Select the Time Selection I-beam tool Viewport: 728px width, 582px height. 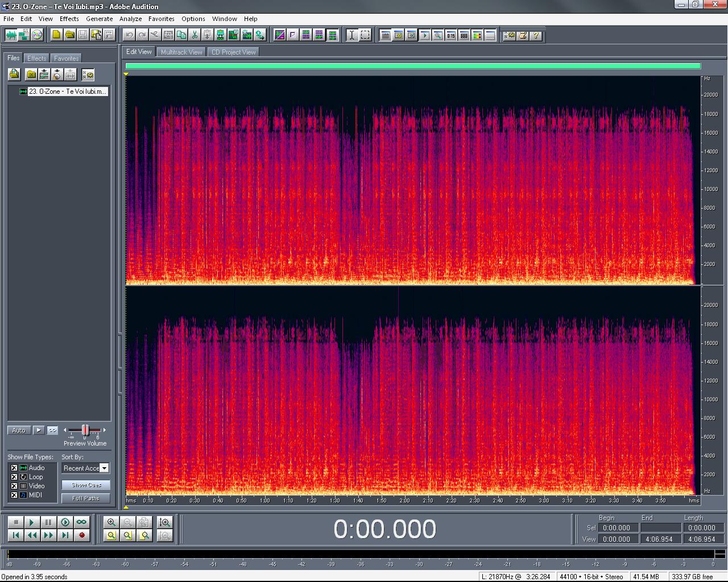coord(352,35)
